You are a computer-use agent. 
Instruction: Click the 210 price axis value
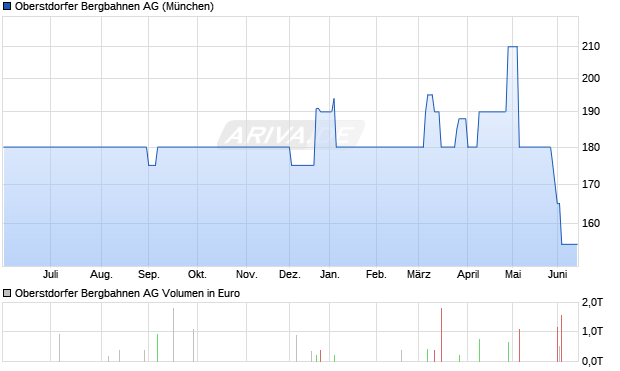pos(591,46)
